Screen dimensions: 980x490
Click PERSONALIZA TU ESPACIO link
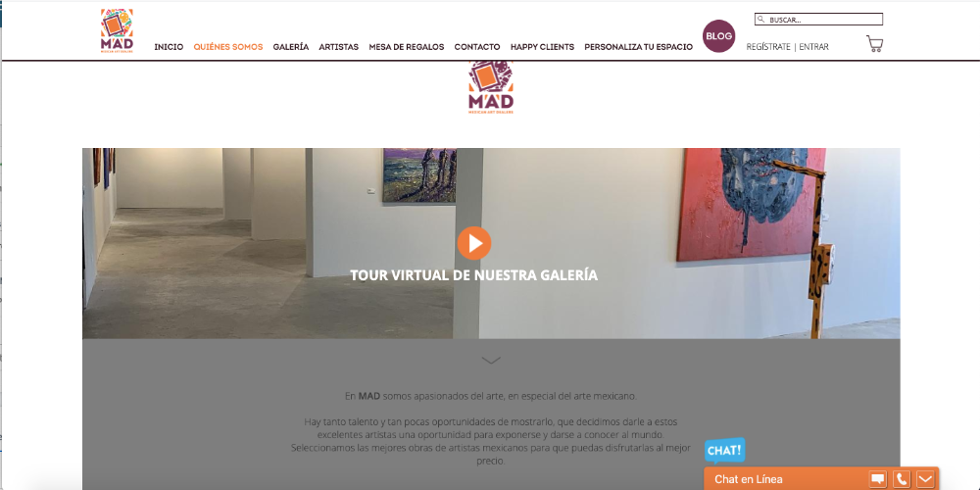(638, 47)
